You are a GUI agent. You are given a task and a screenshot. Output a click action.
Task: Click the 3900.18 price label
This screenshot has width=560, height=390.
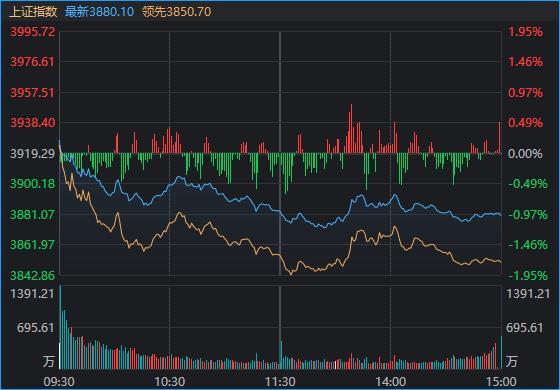[x=33, y=184]
